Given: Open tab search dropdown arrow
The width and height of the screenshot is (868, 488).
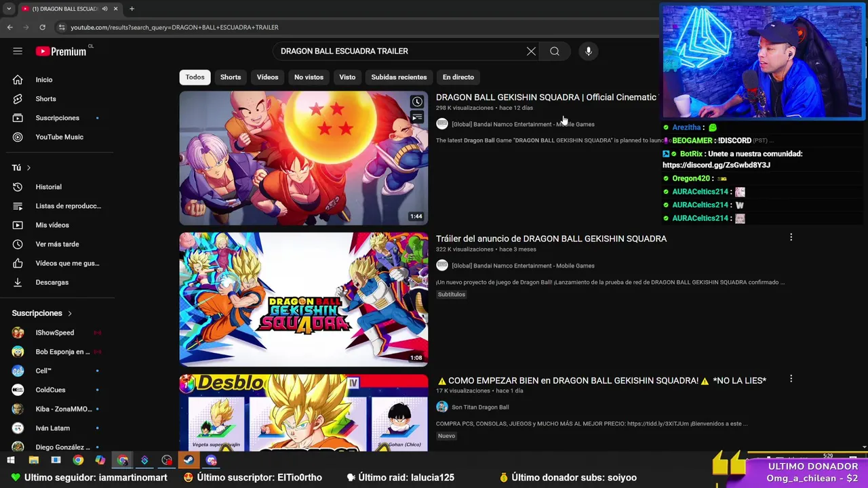Looking at the screenshot, I should pos(9,9).
